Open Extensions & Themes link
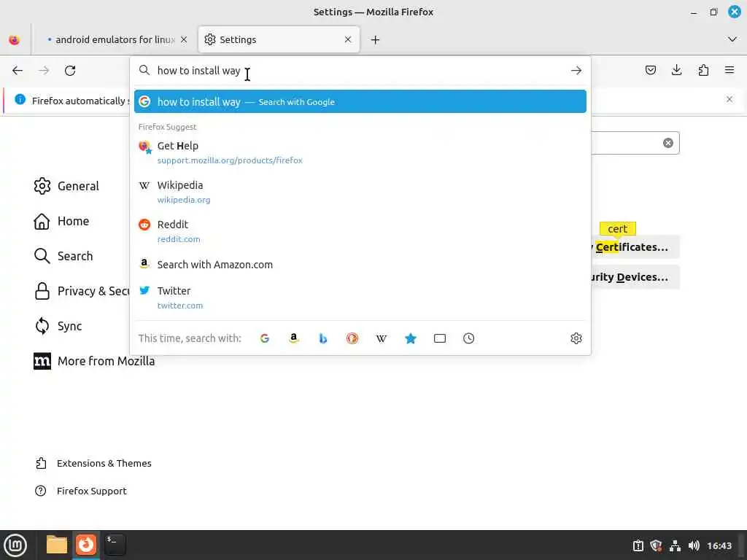This screenshot has height=560, width=747. pos(93,463)
